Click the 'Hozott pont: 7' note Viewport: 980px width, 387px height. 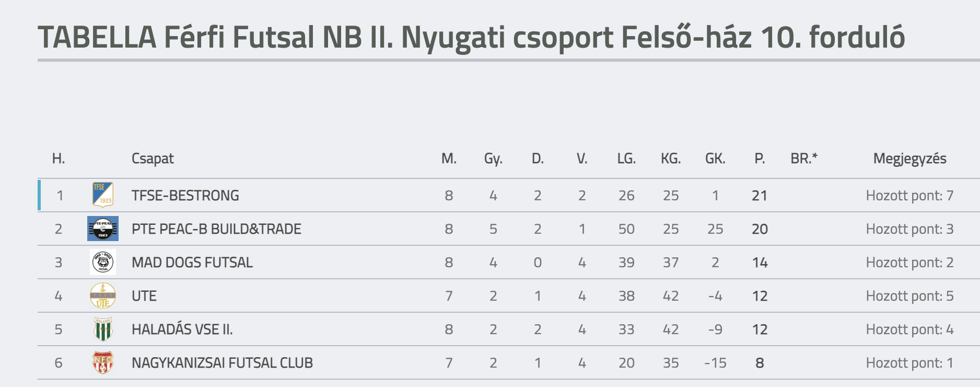pos(909,196)
